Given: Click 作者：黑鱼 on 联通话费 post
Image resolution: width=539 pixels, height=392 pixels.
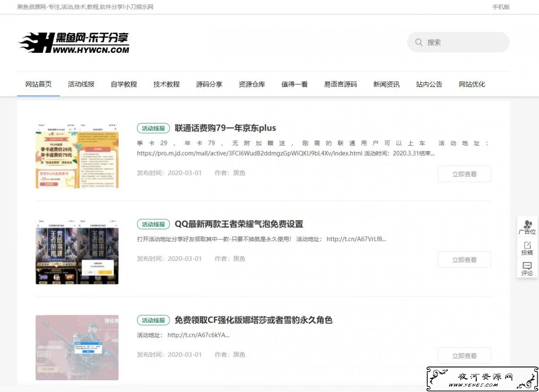Looking at the screenshot, I should pos(230,173).
